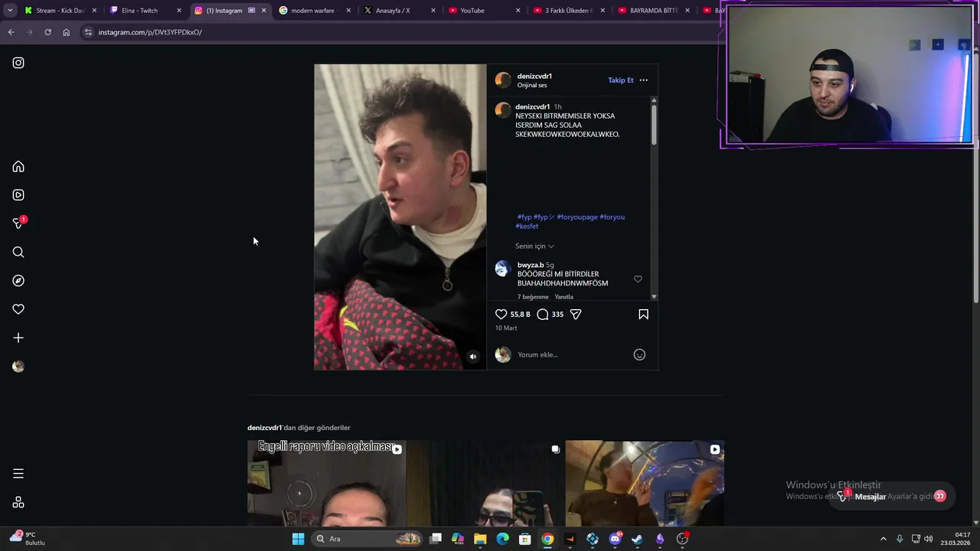Open Steam from the taskbar
This screenshot has height=551, width=980.
[x=637, y=539]
